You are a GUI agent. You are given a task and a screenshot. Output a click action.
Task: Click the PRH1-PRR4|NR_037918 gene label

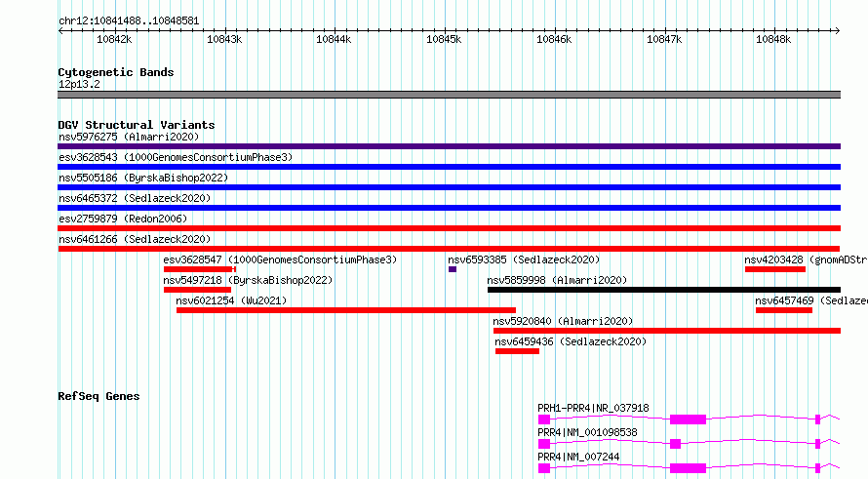tap(593, 408)
